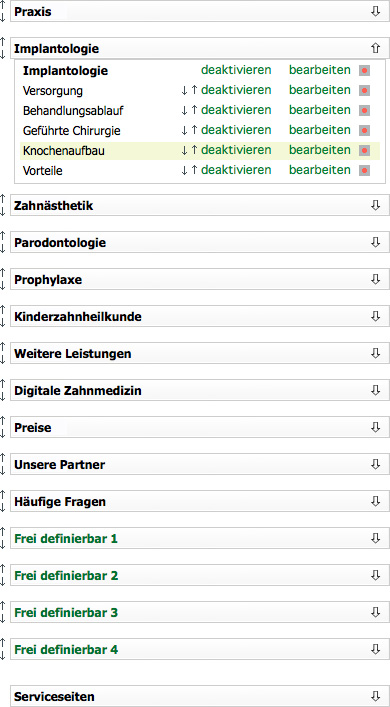
Task: Collapse the Implantologie section with its up arrow
Action: 375,48
